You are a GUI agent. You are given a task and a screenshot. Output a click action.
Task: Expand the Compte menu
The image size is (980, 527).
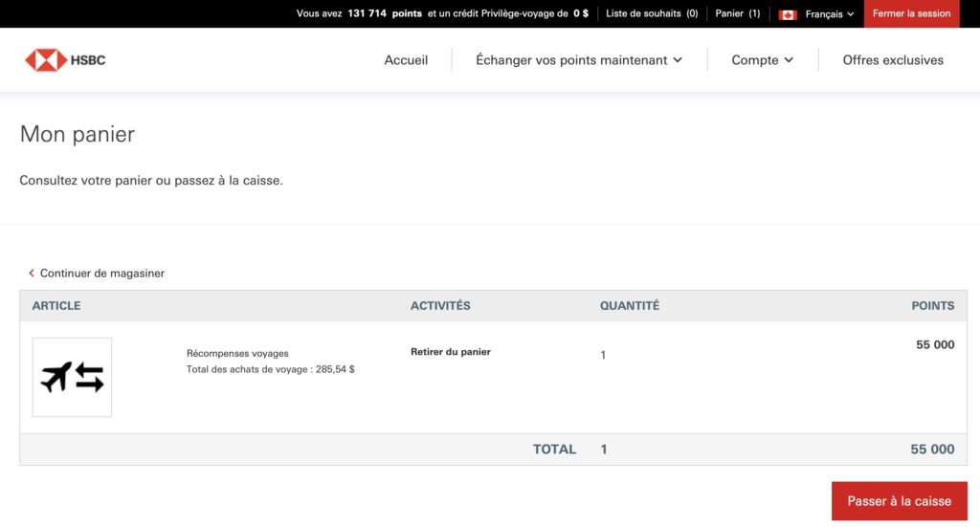point(763,60)
